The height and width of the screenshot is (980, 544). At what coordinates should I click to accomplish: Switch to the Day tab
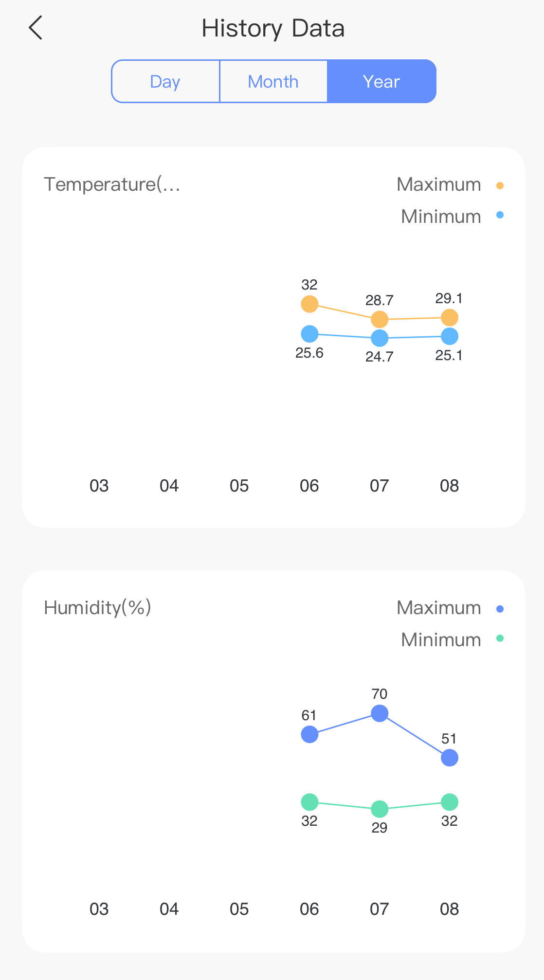[x=165, y=82]
